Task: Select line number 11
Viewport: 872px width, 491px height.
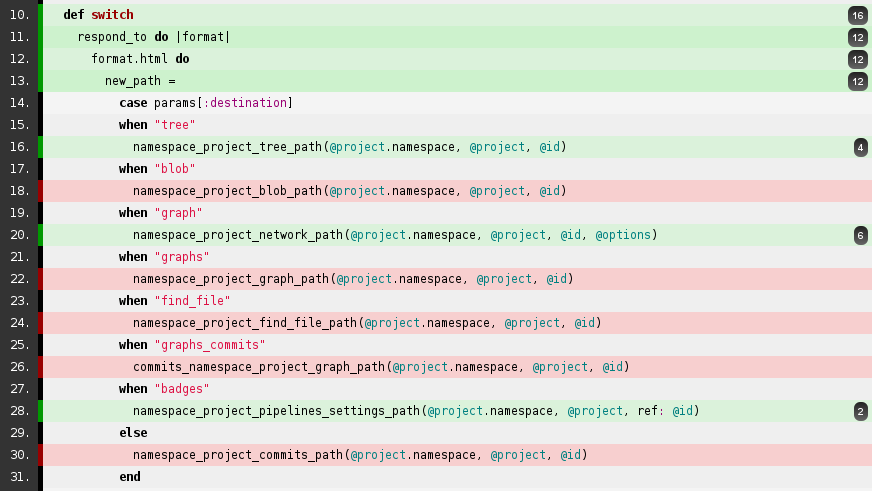Action: pos(19,37)
